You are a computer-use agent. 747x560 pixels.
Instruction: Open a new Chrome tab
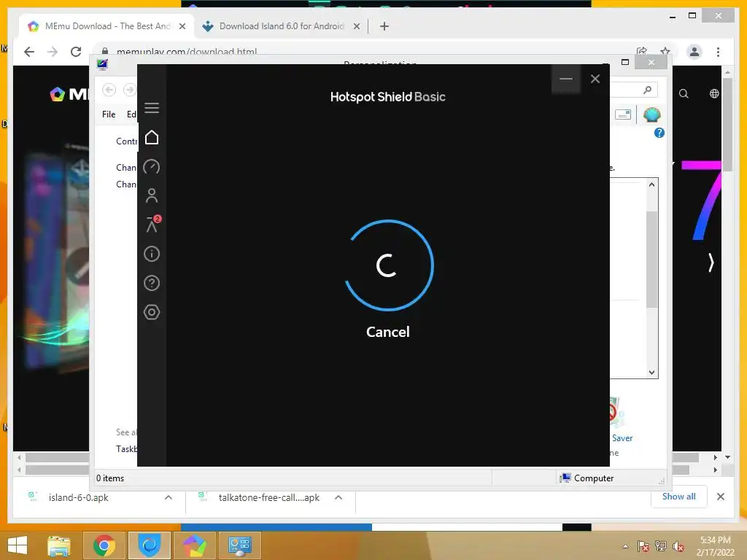tap(384, 27)
